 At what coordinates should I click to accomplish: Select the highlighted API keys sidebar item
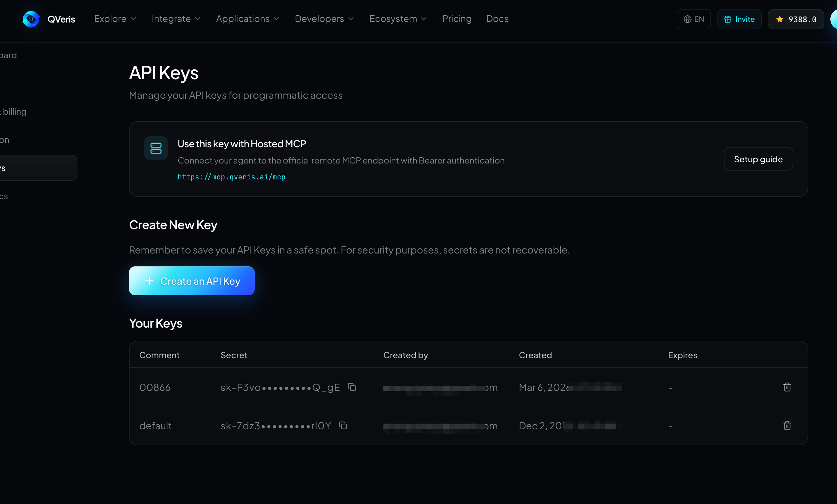point(38,168)
